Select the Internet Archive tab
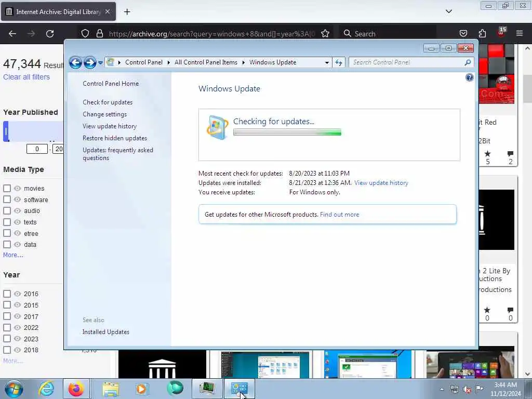 coord(58,11)
